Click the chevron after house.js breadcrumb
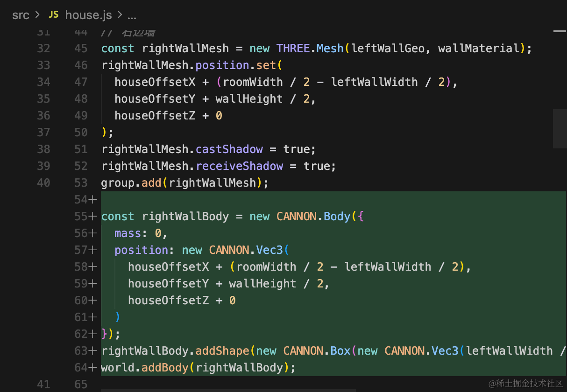This screenshot has height=392, width=567. tap(120, 15)
